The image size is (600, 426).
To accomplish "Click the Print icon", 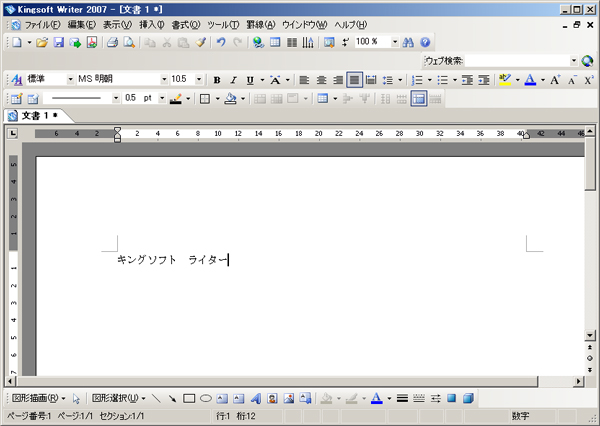I will 112,42.
